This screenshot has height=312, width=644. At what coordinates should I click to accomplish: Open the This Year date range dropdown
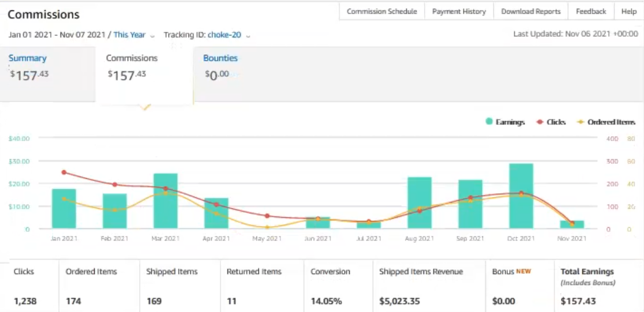[129, 35]
